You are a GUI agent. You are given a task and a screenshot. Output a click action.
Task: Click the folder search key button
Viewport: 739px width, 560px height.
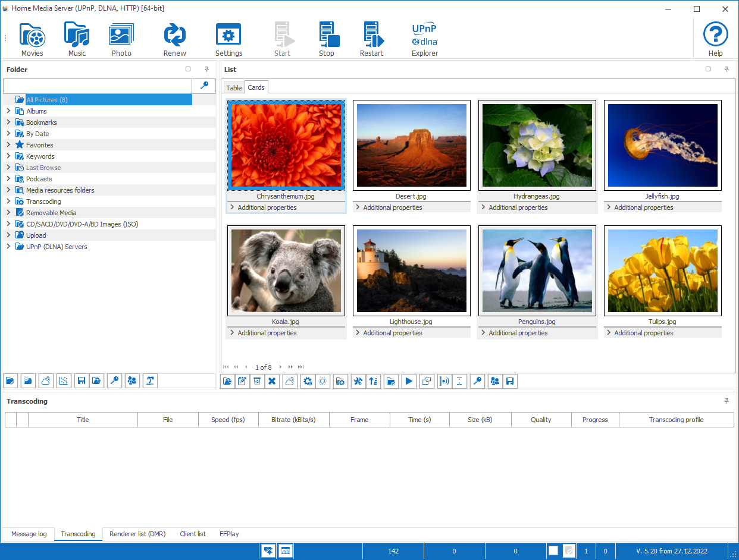pyautogui.click(x=204, y=86)
